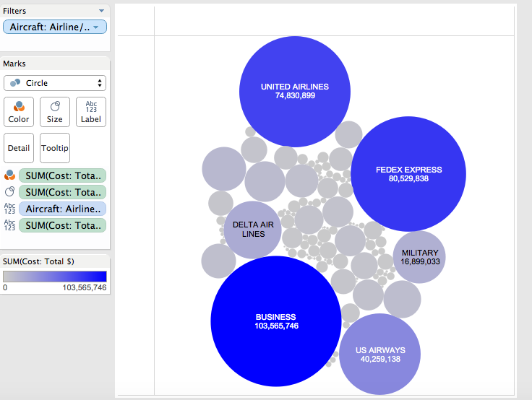Select the US AIRWAYS bubble

point(380,355)
